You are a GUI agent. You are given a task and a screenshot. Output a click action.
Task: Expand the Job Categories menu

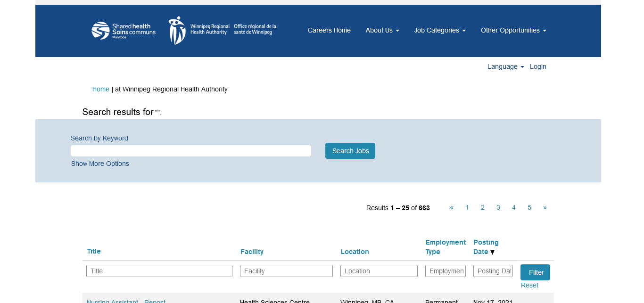439,30
